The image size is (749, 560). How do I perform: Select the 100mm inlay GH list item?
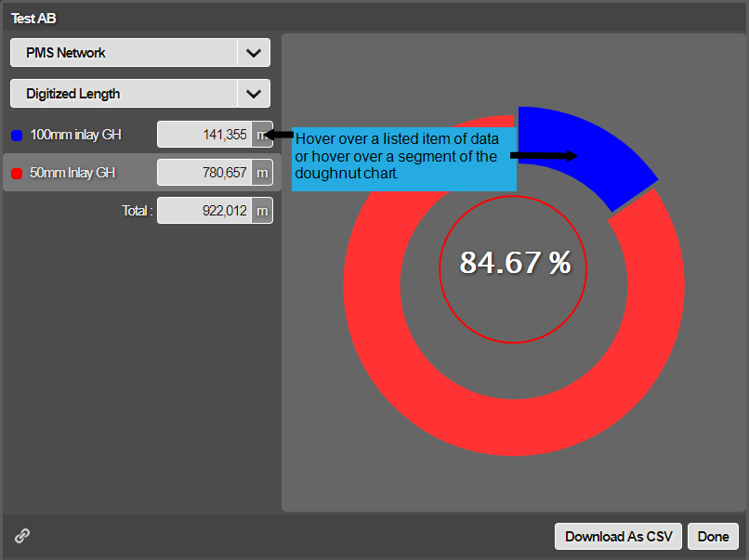tap(75, 136)
